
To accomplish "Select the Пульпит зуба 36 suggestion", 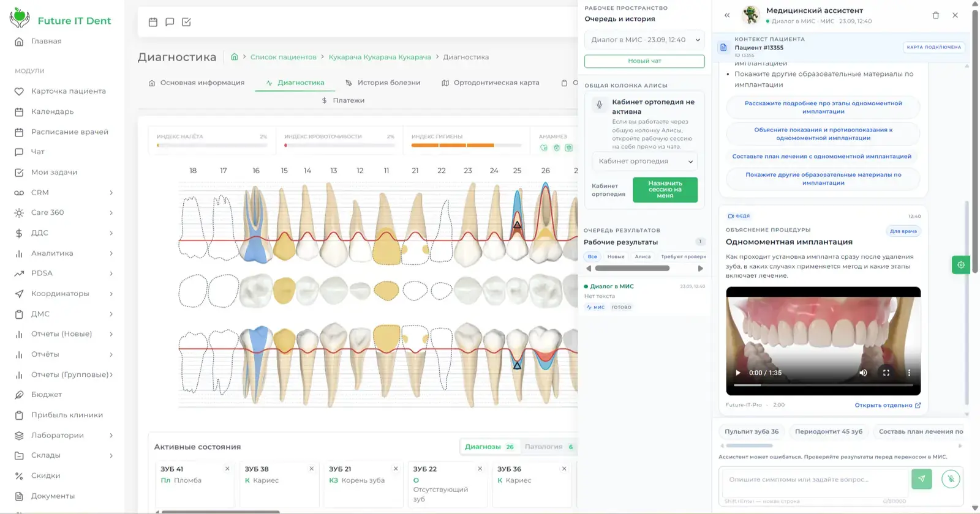I will 752,431.
